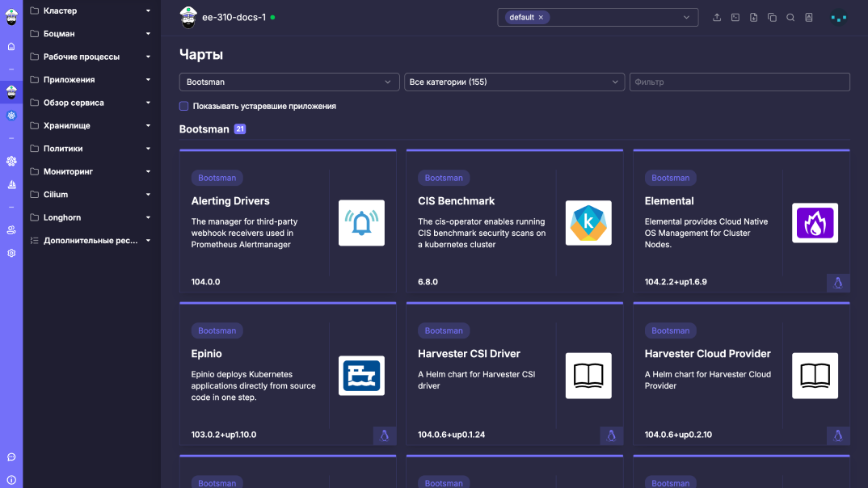This screenshot has height=488, width=868.
Task: Click the Linux penguin icon on Elemental card
Action: tap(838, 283)
